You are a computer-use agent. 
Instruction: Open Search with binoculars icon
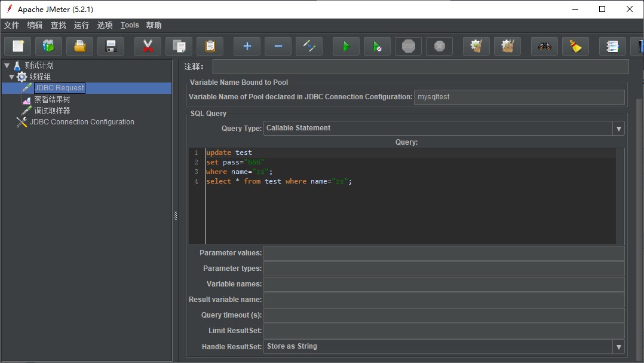coord(545,46)
